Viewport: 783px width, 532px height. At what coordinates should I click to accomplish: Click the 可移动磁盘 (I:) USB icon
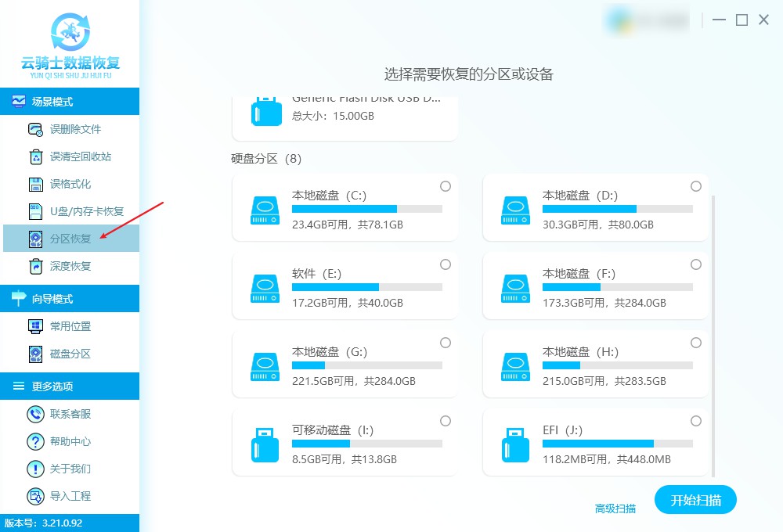coord(265,445)
